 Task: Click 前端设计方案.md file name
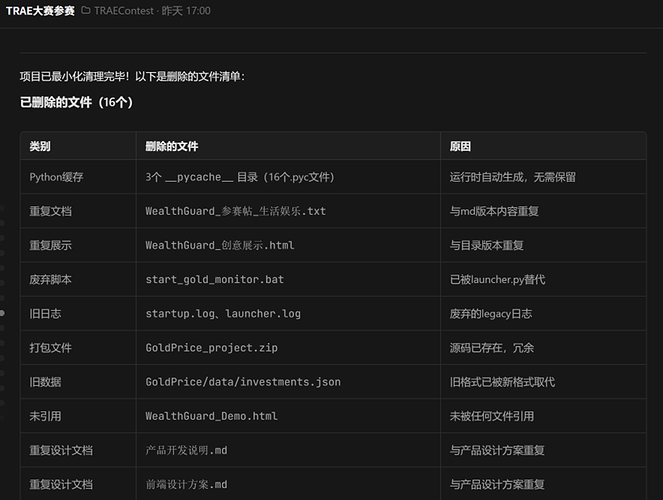[x=186, y=485]
